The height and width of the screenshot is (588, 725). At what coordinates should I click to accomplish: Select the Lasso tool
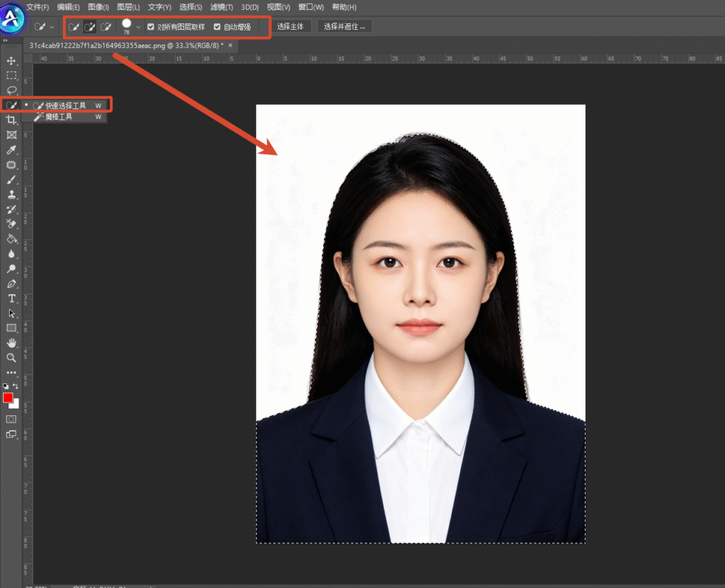click(x=11, y=90)
